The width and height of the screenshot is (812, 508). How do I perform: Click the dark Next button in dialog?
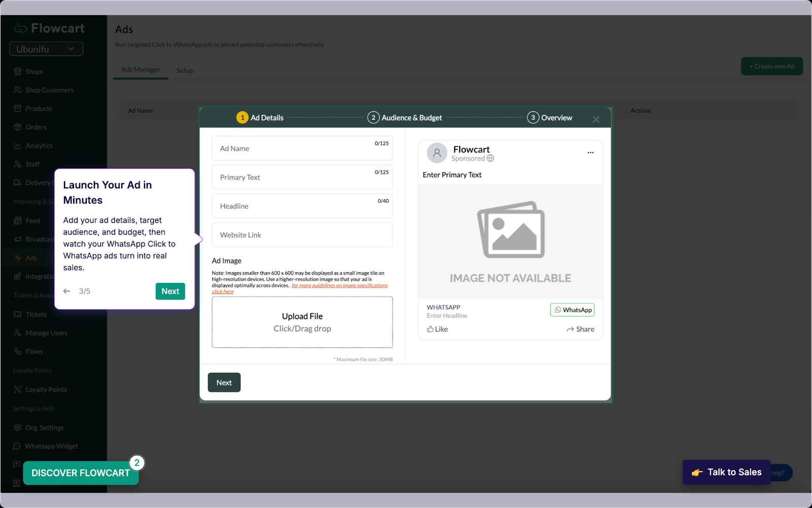[224, 383]
